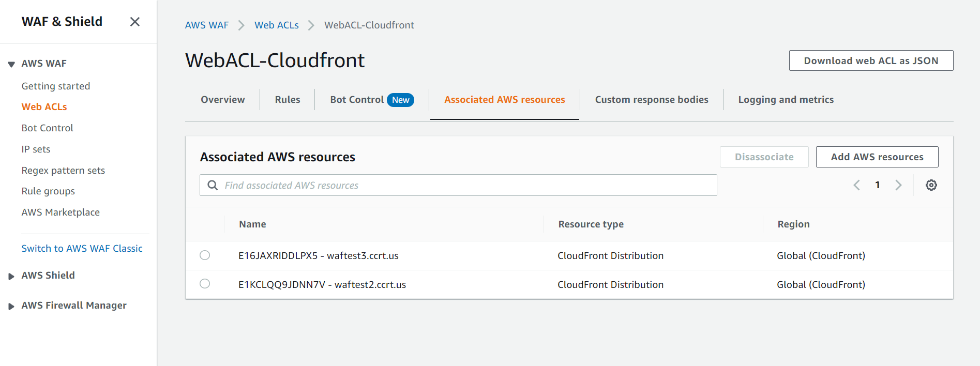This screenshot has height=366, width=980.
Task: Open the Bot Control tab
Action: tap(372, 99)
